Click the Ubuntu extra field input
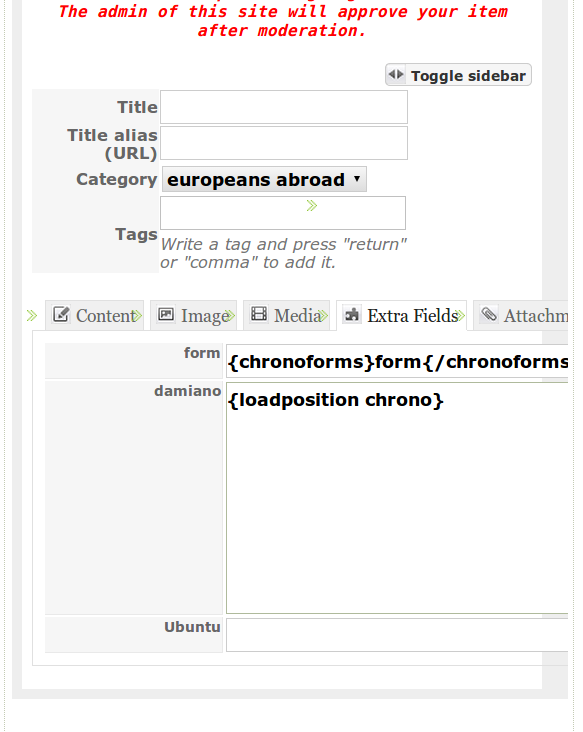The width and height of the screenshot is (583, 732). 397,635
